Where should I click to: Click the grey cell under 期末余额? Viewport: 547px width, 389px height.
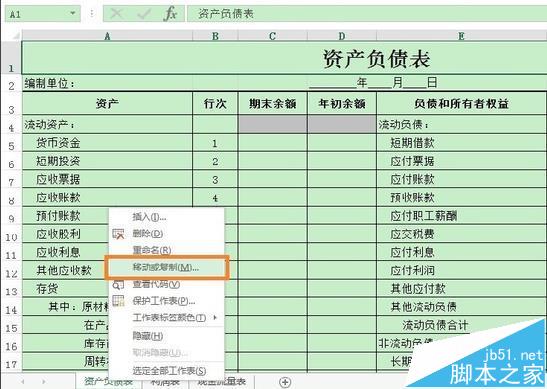point(272,124)
